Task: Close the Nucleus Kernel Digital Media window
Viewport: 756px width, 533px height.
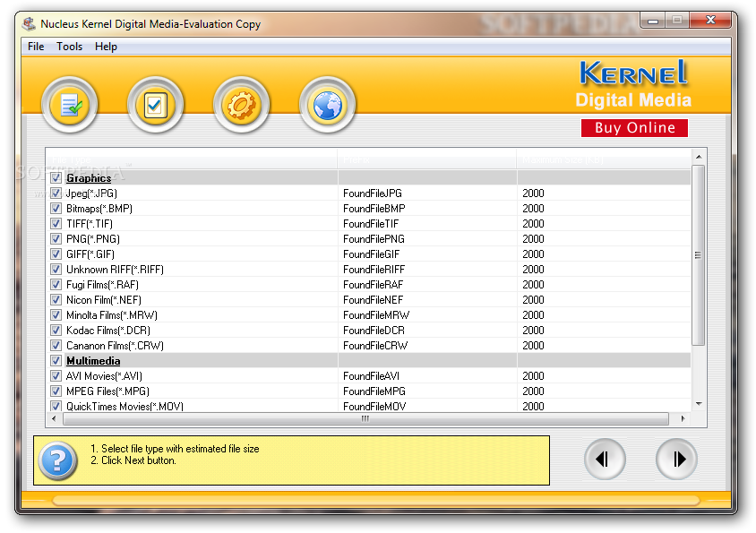Action: tap(710, 21)
